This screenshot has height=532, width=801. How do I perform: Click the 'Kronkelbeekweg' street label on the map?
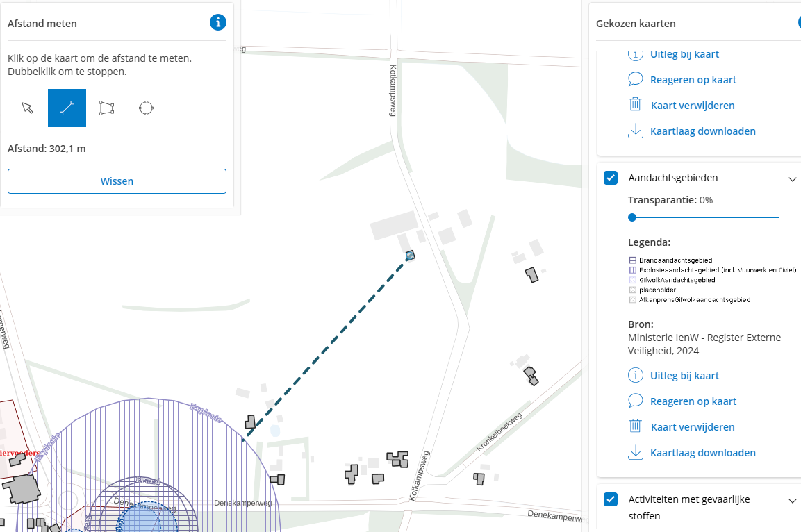[499, 432]
